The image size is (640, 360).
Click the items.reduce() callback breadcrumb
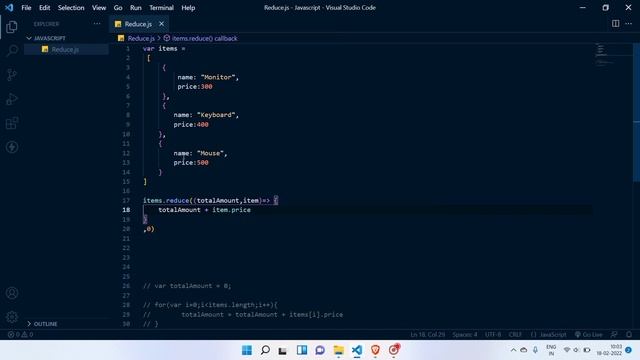pos(204,38)
